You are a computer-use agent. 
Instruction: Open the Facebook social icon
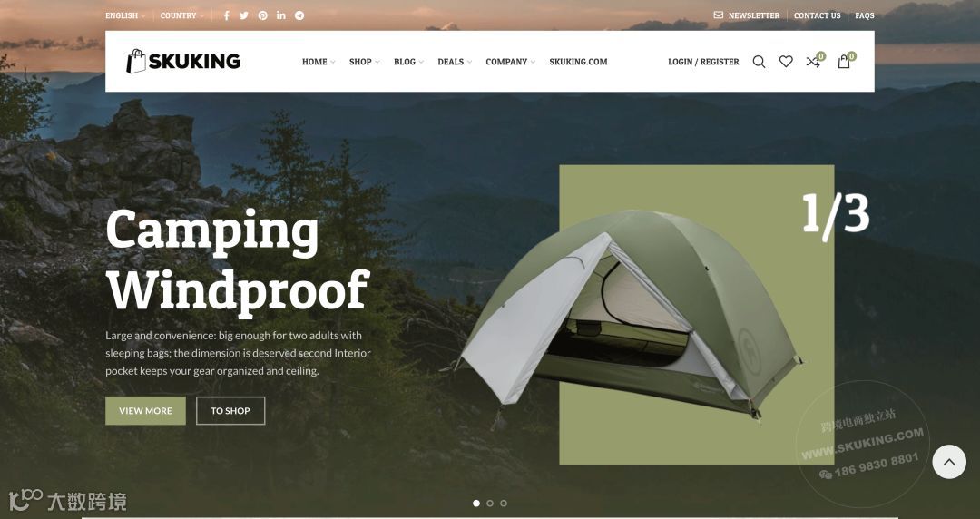tap(226, 15)
